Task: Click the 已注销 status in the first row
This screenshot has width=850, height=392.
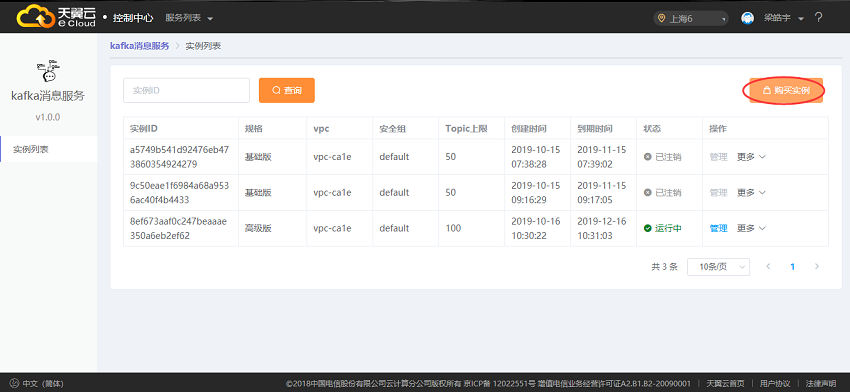Action: [662, 157]
